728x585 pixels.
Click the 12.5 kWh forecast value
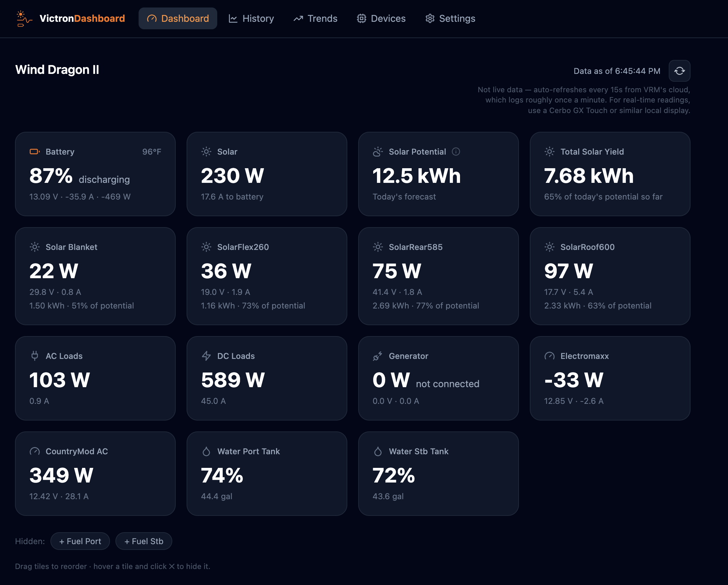tap(417, 176)
